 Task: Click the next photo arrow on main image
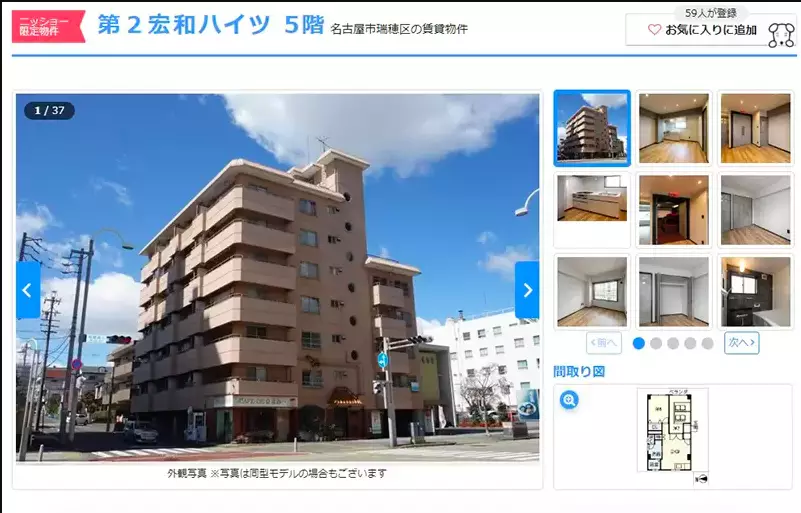(x=527, y=290)
